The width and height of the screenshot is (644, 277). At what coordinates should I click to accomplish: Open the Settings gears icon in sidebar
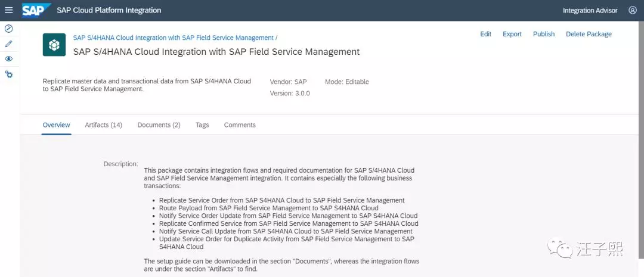[x=8, y=74]
